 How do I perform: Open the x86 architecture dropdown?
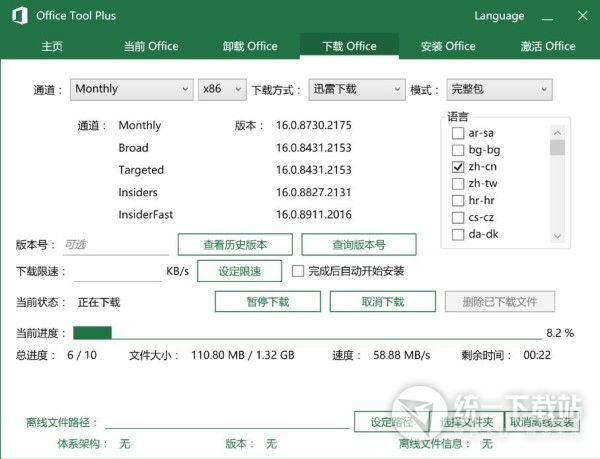pos(222,89)
